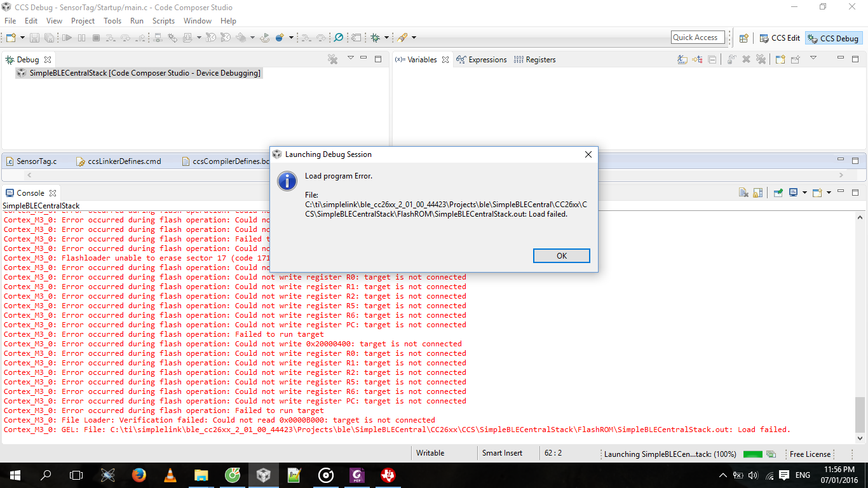The height and width of the screenshot is (488, 868).
Task: Close the Launching Debug Session dialog
Action: [x=588, y=154]
